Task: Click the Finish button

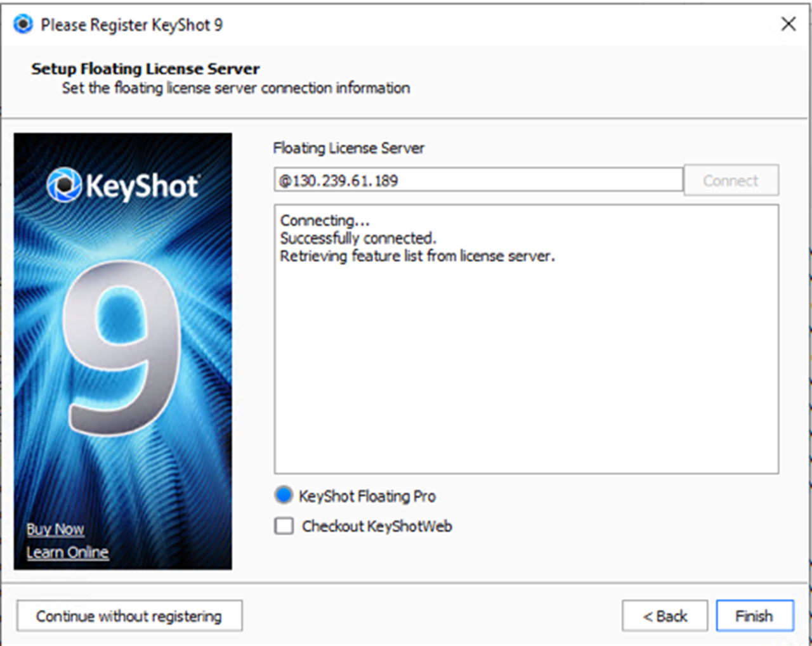Action: tap(754, 616)
